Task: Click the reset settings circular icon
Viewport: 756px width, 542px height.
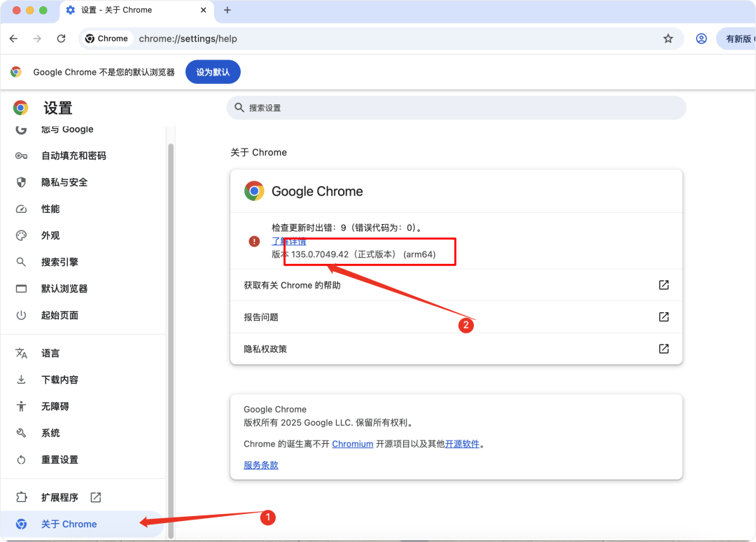Action: click(x=21, y=459)
